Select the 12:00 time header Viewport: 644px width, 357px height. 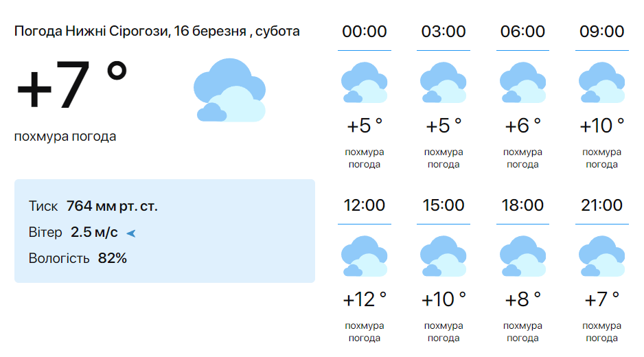(x=365, y=205)
